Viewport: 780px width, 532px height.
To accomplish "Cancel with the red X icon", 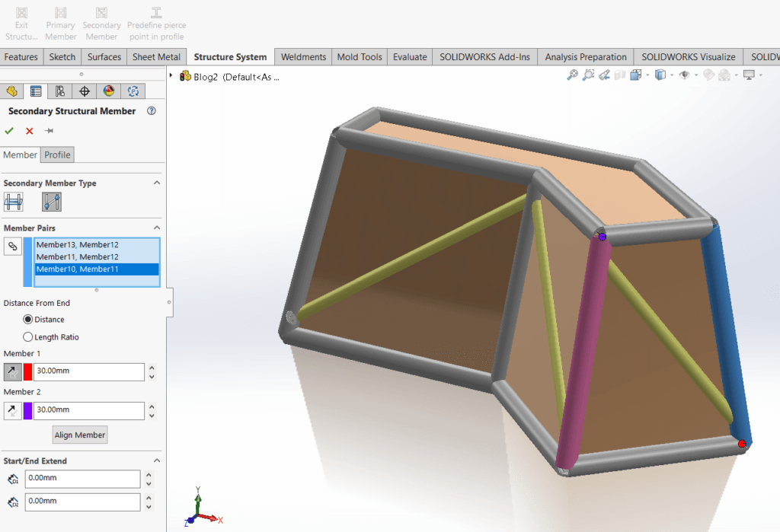I will point(30,131).
